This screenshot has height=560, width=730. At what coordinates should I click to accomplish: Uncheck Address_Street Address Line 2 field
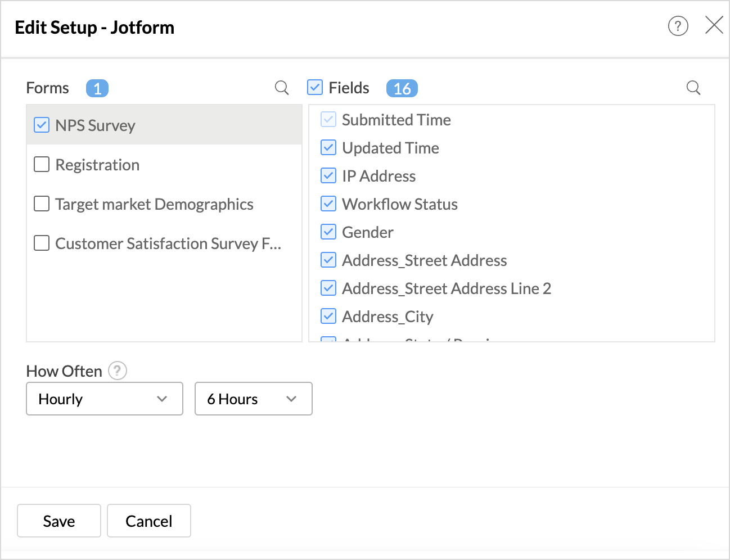(328, 288)
